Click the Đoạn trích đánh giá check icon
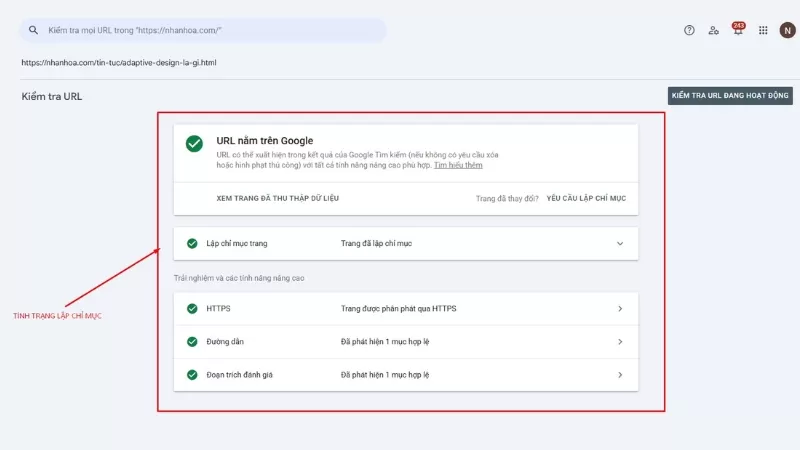The image size is (800, 450). [192, 375]
